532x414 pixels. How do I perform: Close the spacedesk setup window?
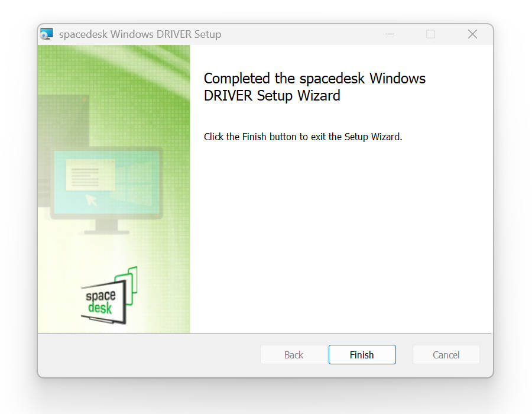coord(473,34)
